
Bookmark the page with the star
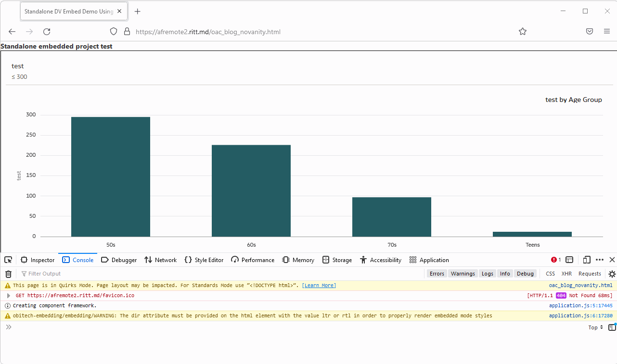click(x=523, y=31)
